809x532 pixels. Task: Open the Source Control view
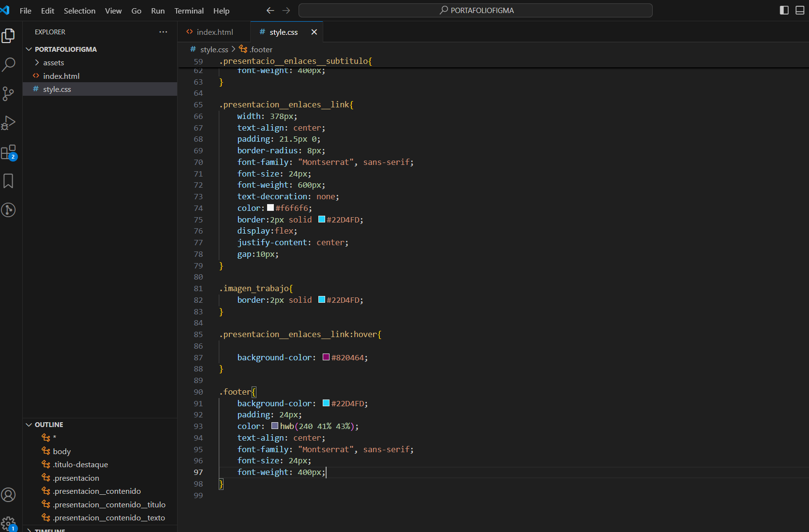(x=9, y=94)
